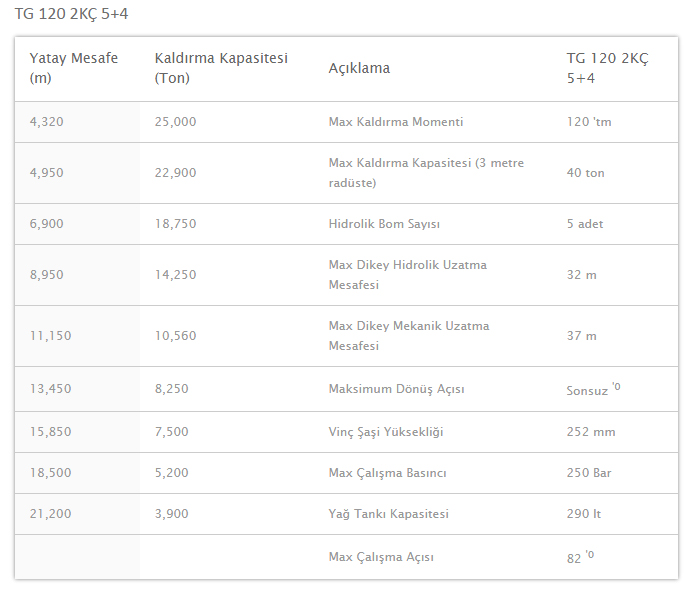Select the 250 Bar pressure value

[x=588, y=473]
